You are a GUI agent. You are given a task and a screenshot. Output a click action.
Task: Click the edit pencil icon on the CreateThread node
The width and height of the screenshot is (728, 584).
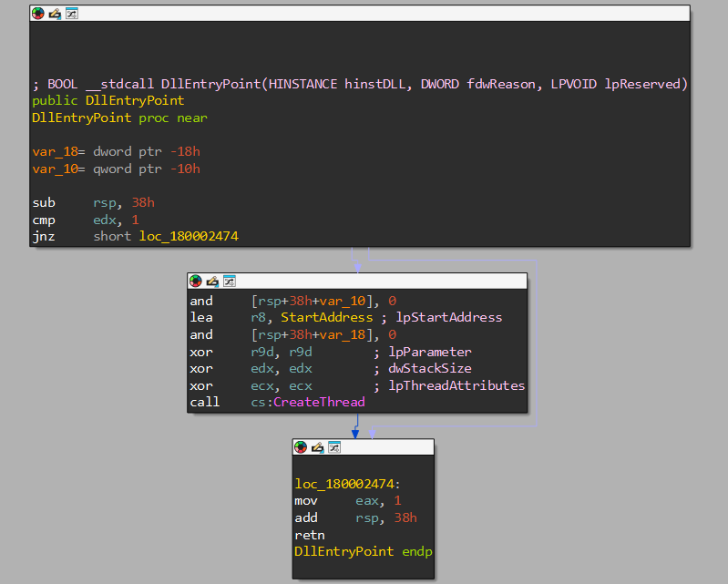212,281
